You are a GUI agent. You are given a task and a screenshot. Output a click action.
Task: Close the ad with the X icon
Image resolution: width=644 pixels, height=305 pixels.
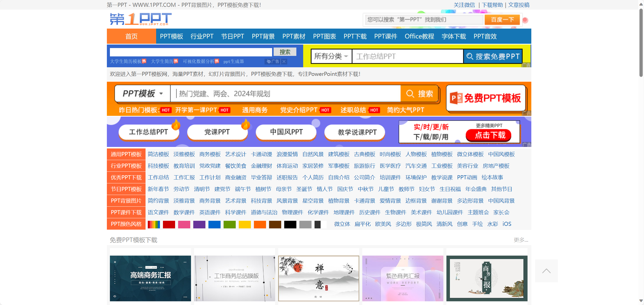[x=284, y=61]
